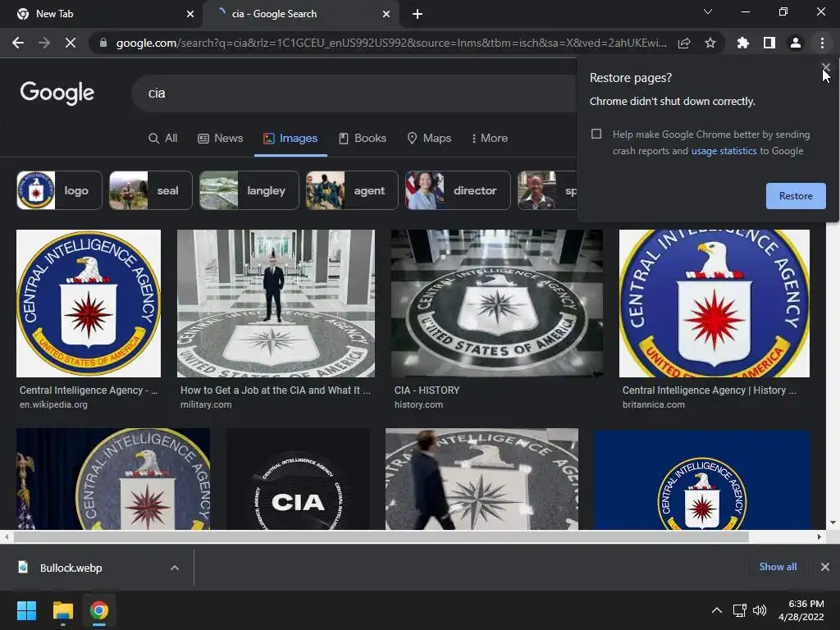Screen dimensions: 840x630
Task: Open the history.com CIA floor seal image
Action: [496, 304]
